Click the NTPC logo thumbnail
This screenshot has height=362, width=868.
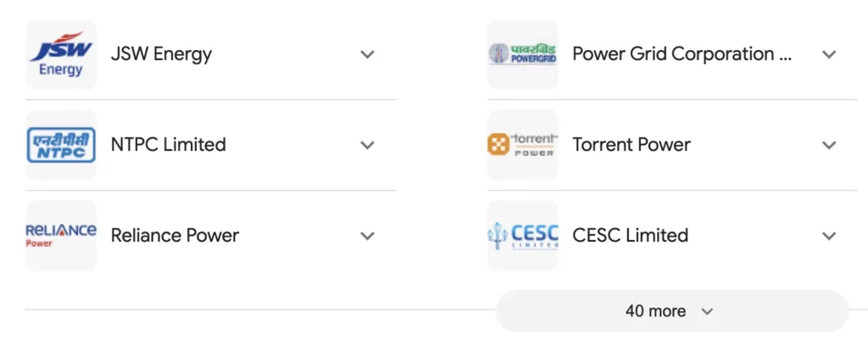click(61, 145)
